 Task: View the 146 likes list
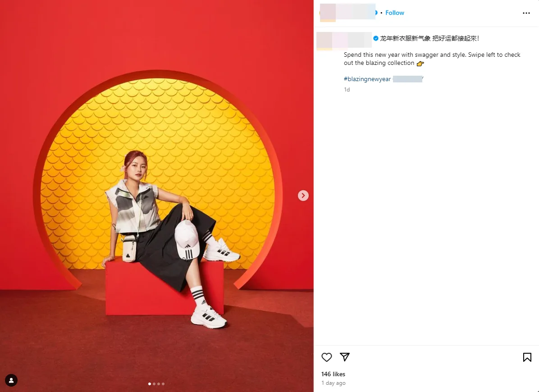tap(333, 374)
